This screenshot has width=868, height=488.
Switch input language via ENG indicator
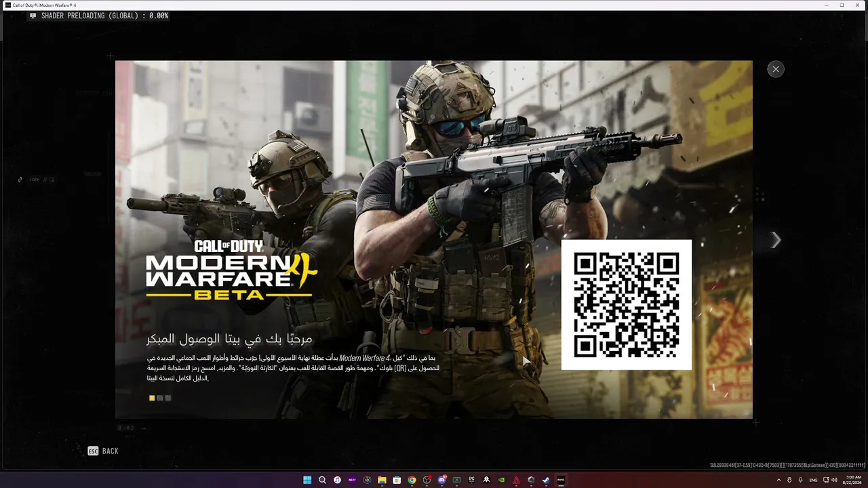814,480
